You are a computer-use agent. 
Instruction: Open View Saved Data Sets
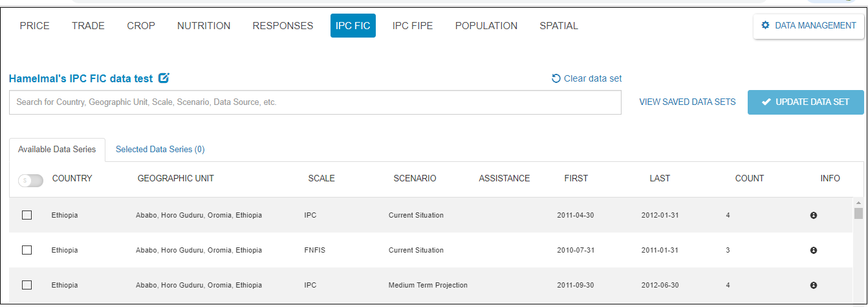[687, 102]
